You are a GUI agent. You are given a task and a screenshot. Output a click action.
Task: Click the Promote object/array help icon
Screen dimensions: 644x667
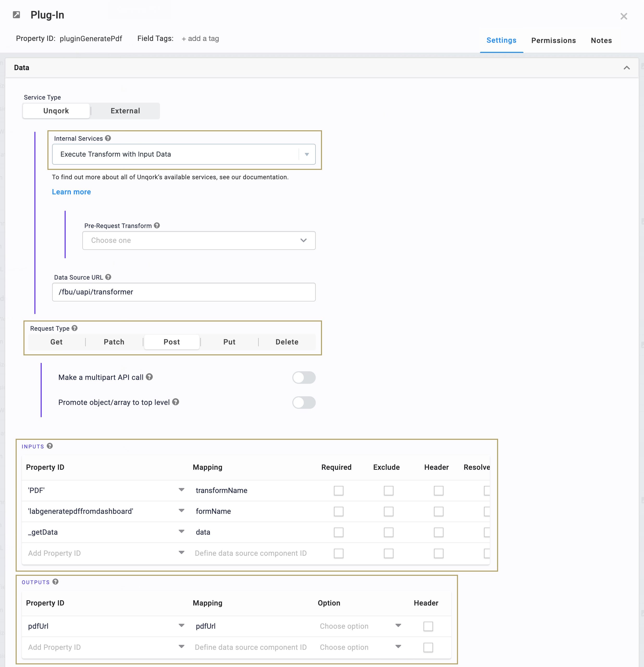176,402
